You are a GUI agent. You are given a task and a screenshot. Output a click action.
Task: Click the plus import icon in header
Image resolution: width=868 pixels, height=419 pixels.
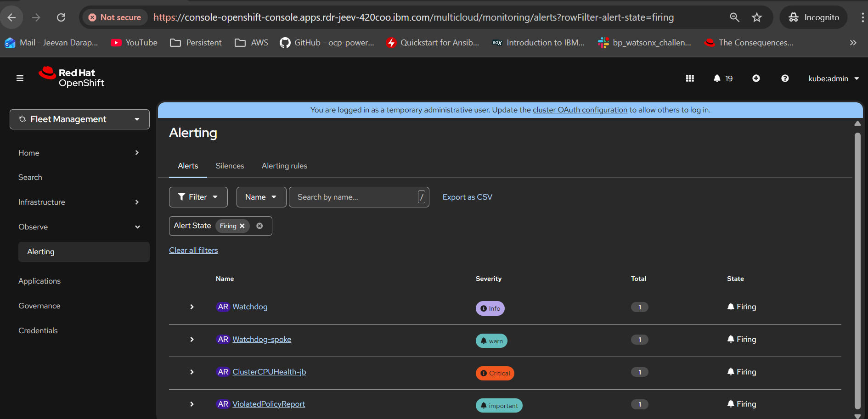(x=755, y=78)
